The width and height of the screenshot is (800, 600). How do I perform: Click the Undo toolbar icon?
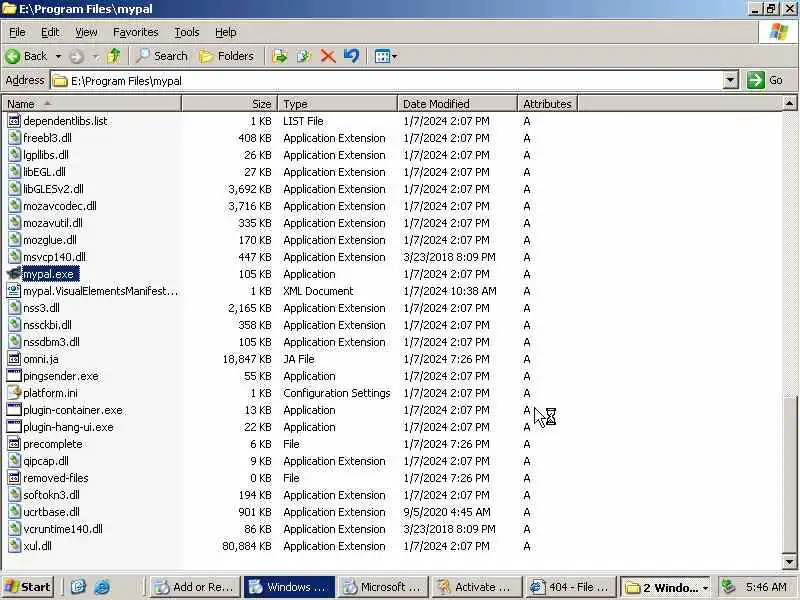(x=351, y=56)
